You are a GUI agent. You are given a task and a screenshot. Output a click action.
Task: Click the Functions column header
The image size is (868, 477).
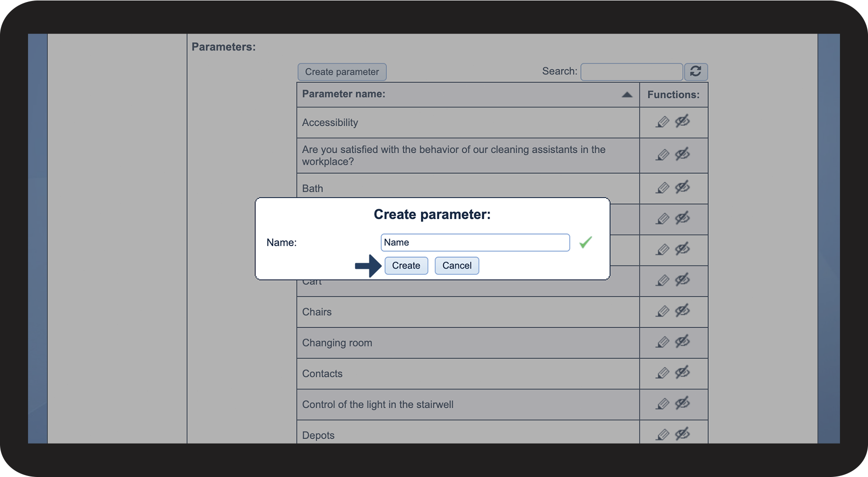[673, 95]
